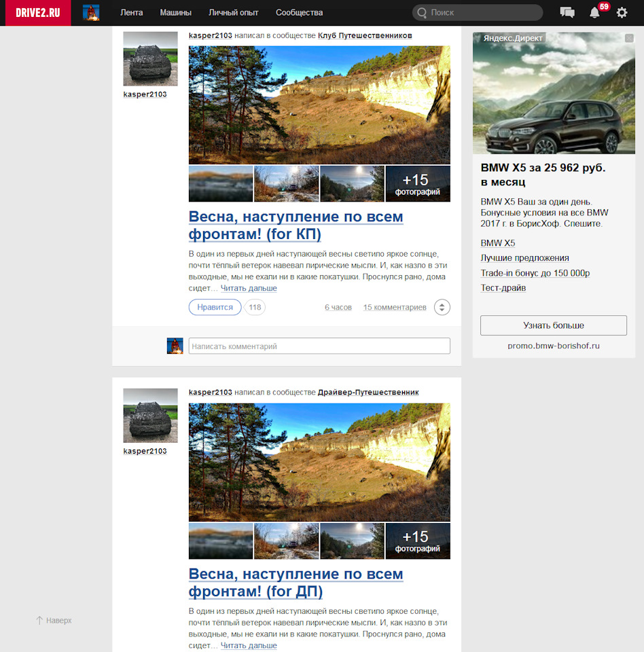Click the Написать комментарий input field

pos(319,346)
